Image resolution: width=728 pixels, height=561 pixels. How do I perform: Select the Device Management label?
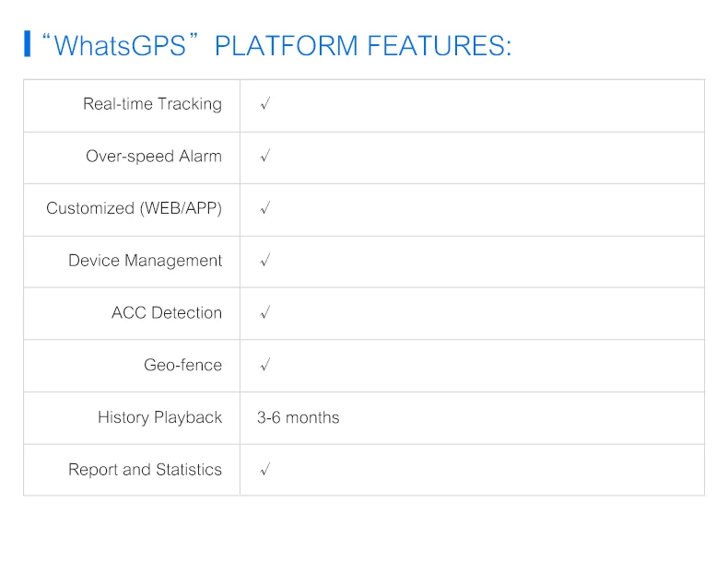(145, 261)
